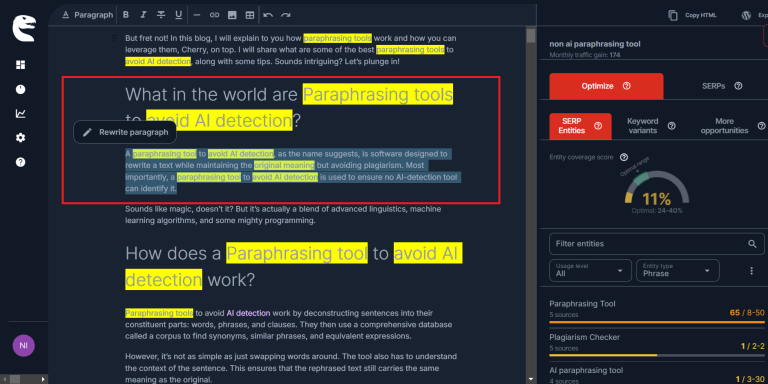The image size is (768, 384).
Task: Click the purple AI detection link text
Action: [x=248, y=313]
